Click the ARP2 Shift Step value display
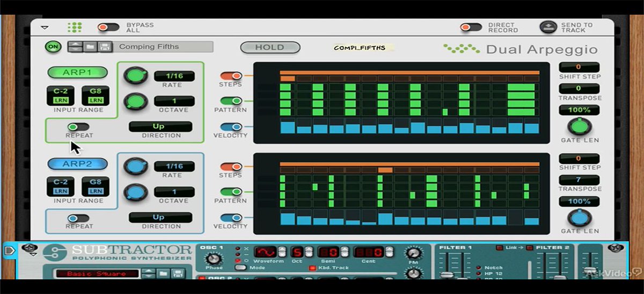This screenshot has height=294, width=644. (579, 159)
